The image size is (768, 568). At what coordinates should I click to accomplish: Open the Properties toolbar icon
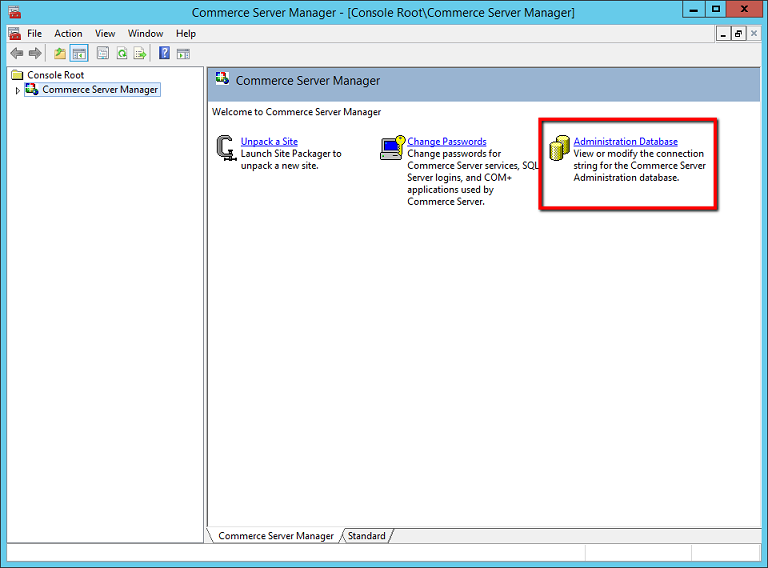pyautogui.click(x=102, y=53)
